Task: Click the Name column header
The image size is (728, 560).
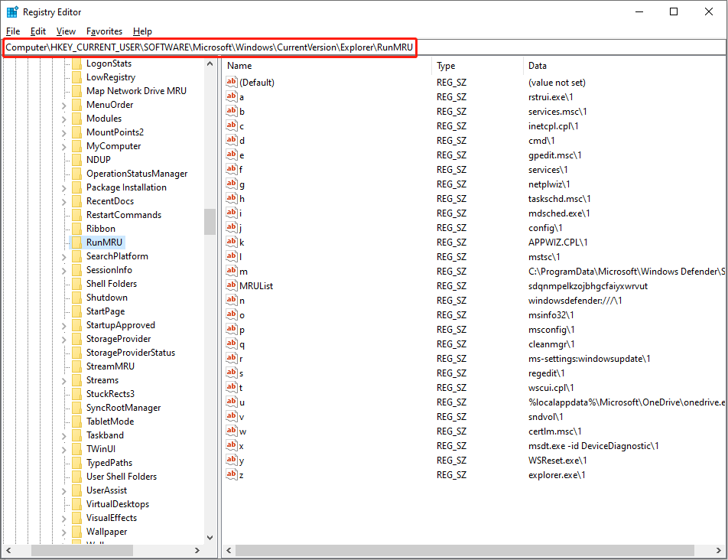Action: point(327,66)
